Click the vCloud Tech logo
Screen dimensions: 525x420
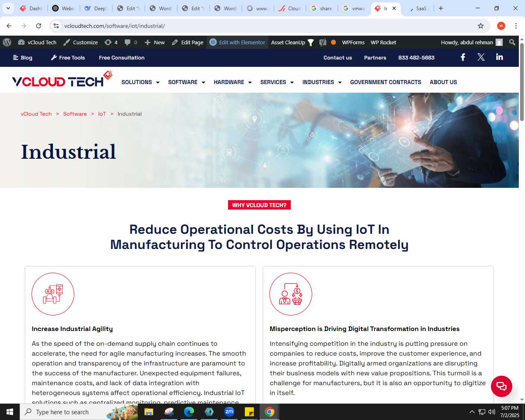62,79
